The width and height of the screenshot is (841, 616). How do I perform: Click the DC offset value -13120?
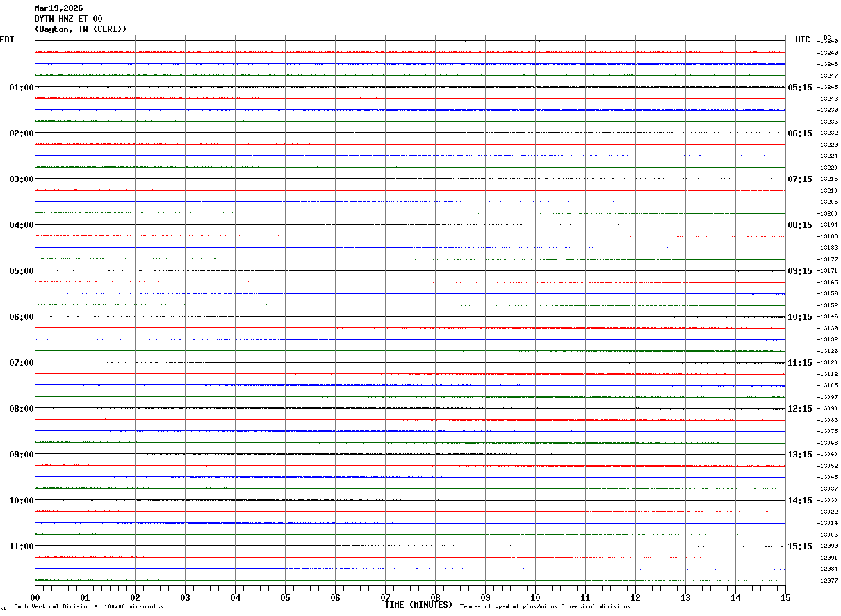(827, 362)
